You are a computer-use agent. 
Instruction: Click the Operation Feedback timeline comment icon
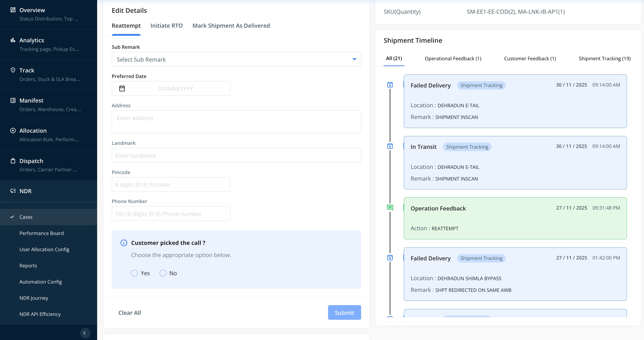(390, 208)
